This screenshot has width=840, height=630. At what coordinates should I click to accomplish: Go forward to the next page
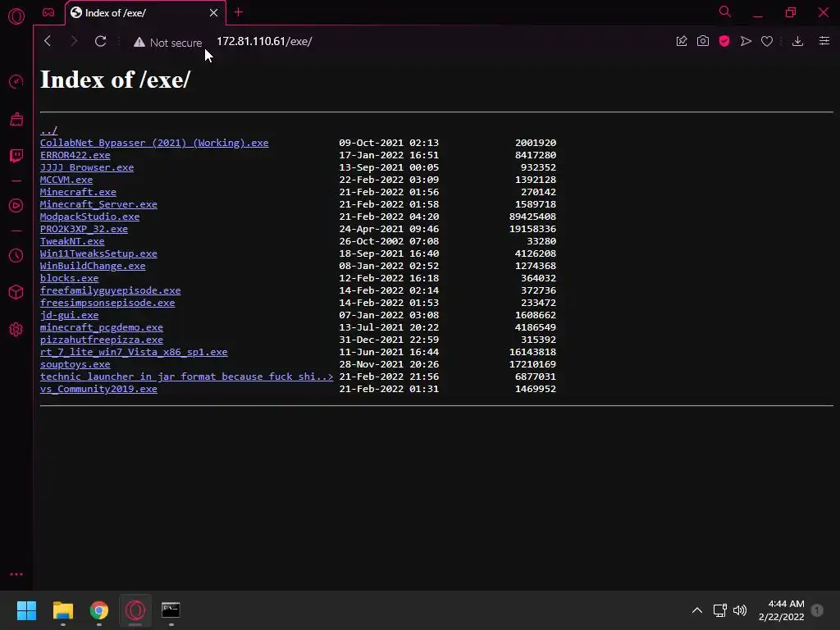pyautogui.click(x=74, y=41)
